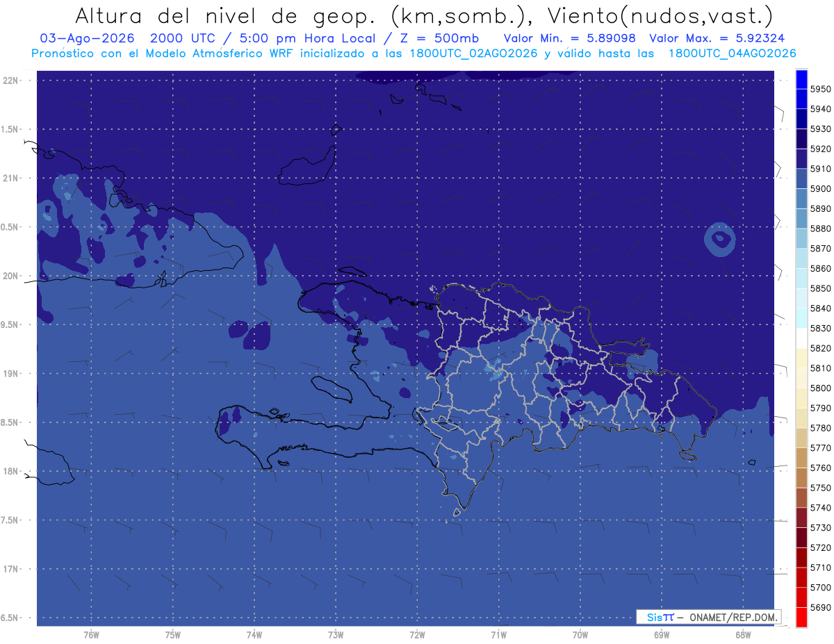The height and width of the screenshot is (644, 834).
Task: Click the '75W' longitude label
Action: (x=172, y=634)
